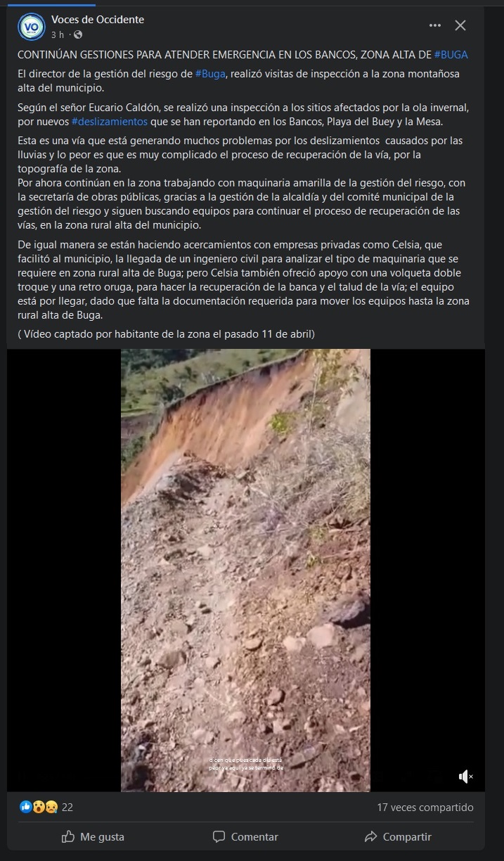Play the landslide video

pos(245,570)
